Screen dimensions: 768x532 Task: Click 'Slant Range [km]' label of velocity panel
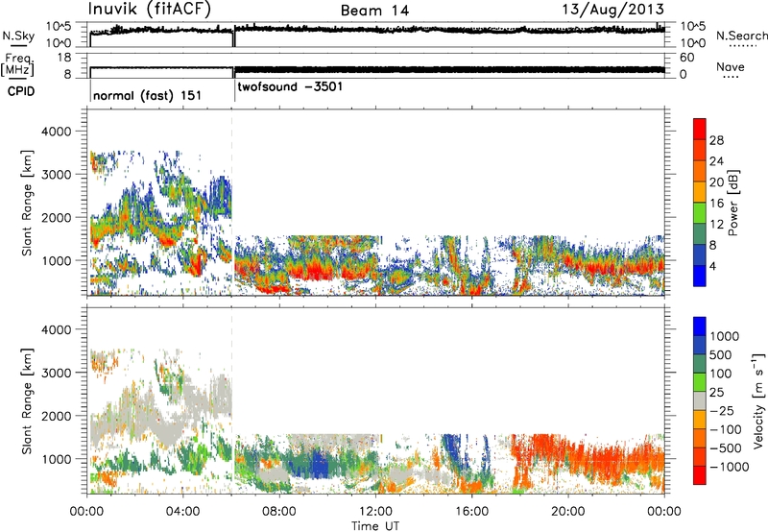click(27, 400)
